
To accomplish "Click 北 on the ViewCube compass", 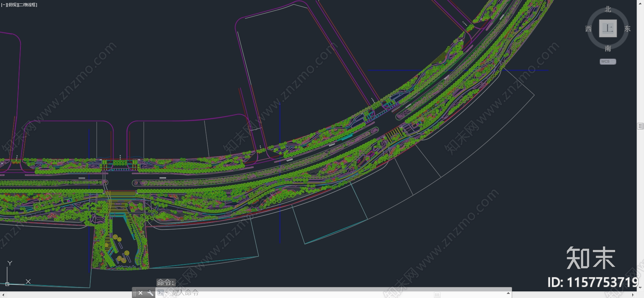I will click(608, 9).
